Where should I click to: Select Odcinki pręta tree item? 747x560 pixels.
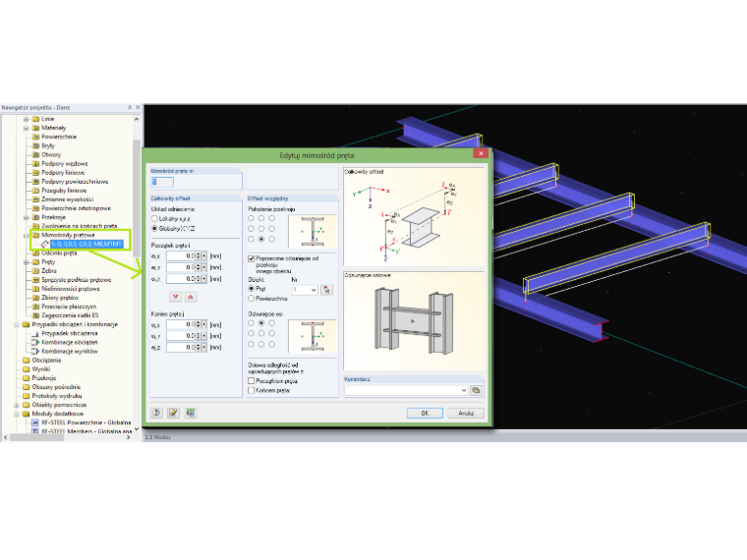click(x=59, y=252)
